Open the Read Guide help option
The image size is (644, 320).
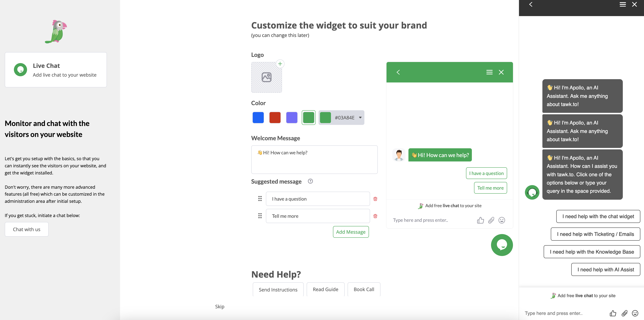coord(325,289)
